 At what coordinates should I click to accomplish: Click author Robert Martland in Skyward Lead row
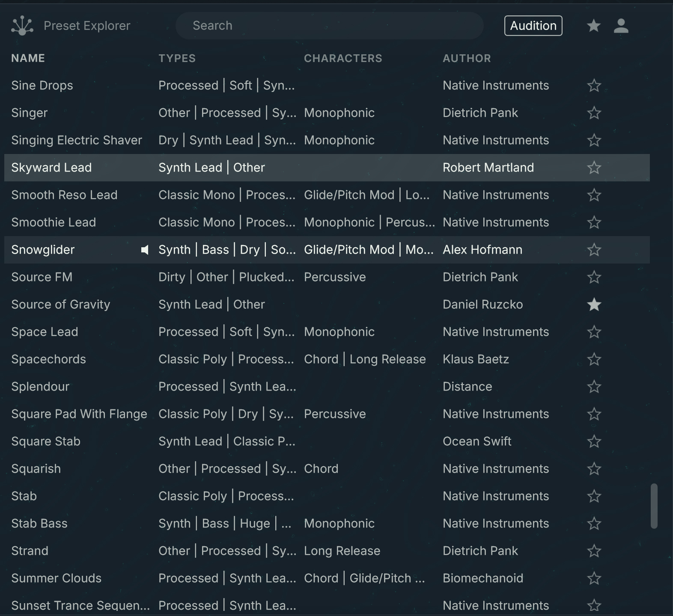[x=488, y=168]
